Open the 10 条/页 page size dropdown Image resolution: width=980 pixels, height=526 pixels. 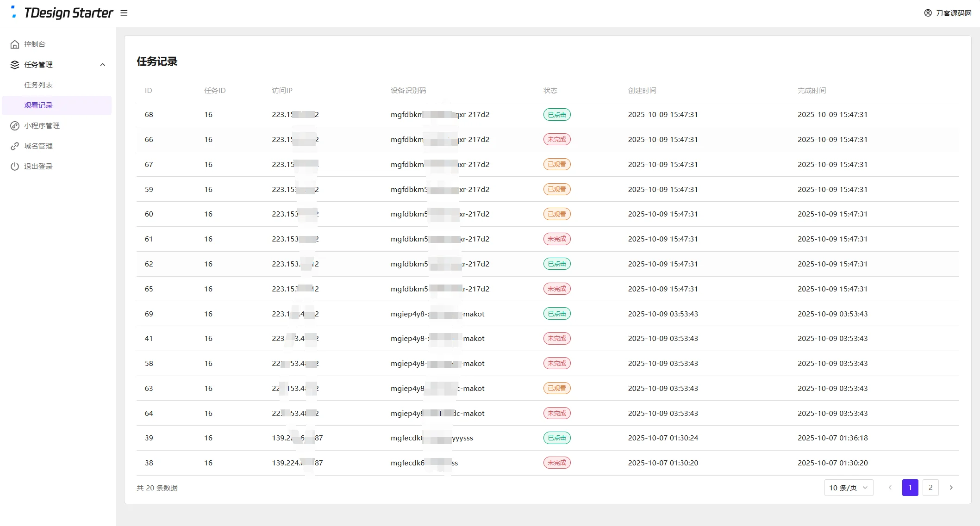(x=848, y=488)
